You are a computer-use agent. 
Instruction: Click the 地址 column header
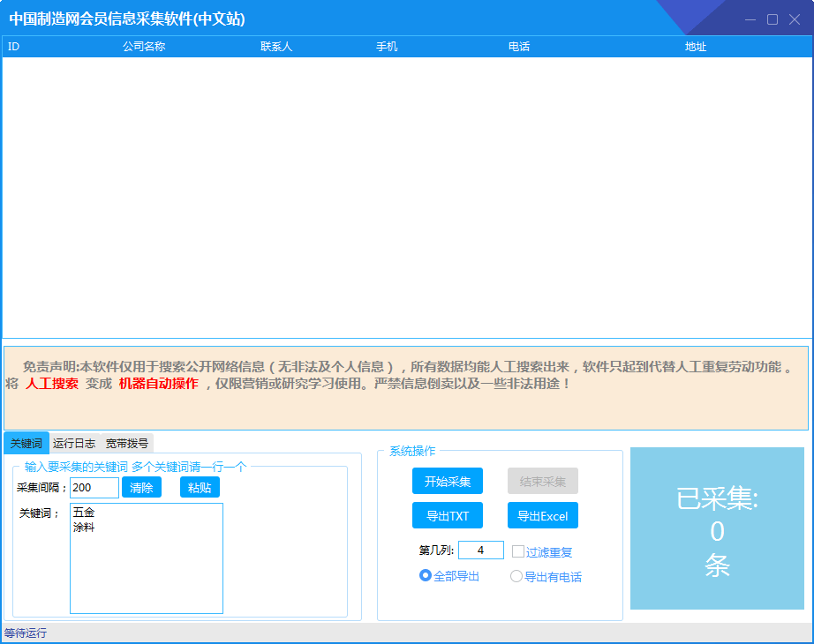click(696, 47)
